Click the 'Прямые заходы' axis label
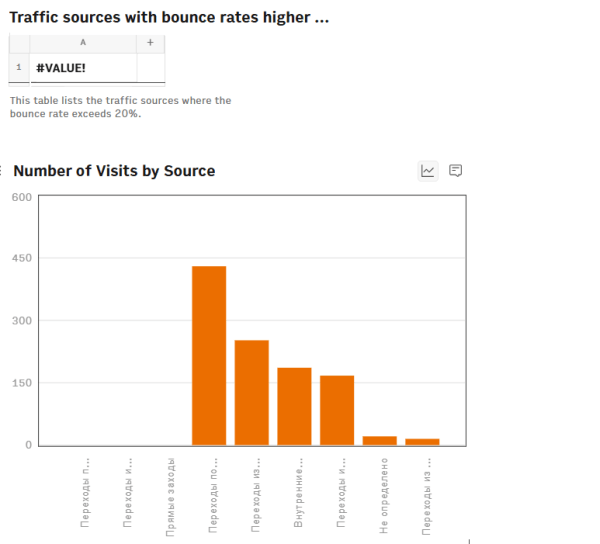This screenshot has height=544, width=600. (x=171, y=496)
